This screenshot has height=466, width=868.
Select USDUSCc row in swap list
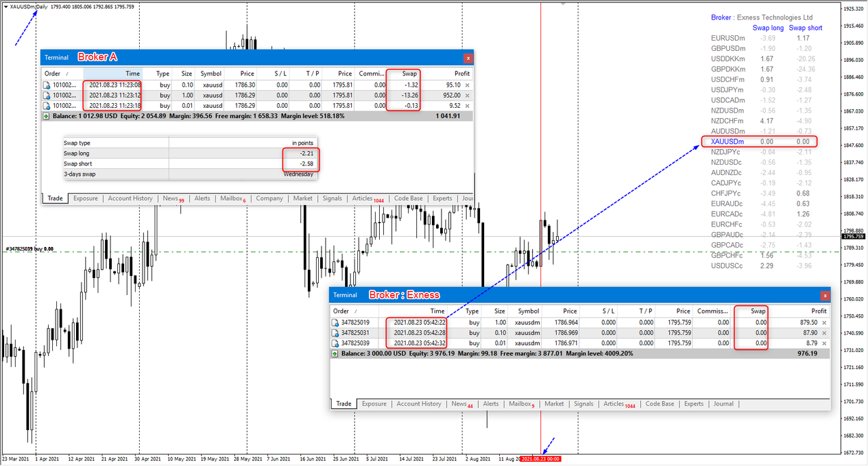pyautogui.click(x=760, y=265)
